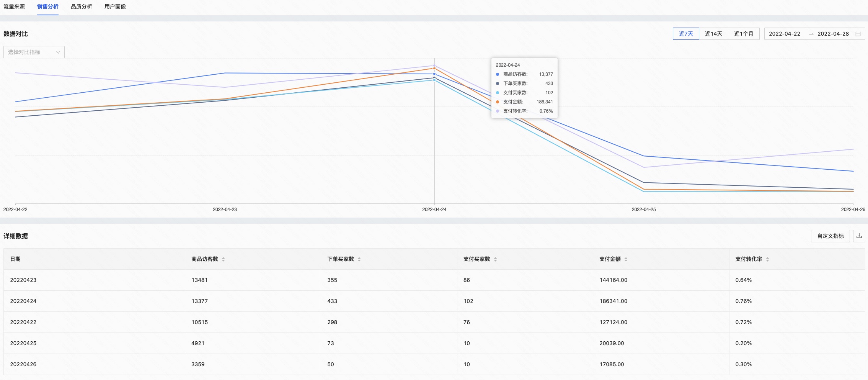Sort by 支付金额 column arrows
This screenshot has width=868, height=380.
pos(626,259)
